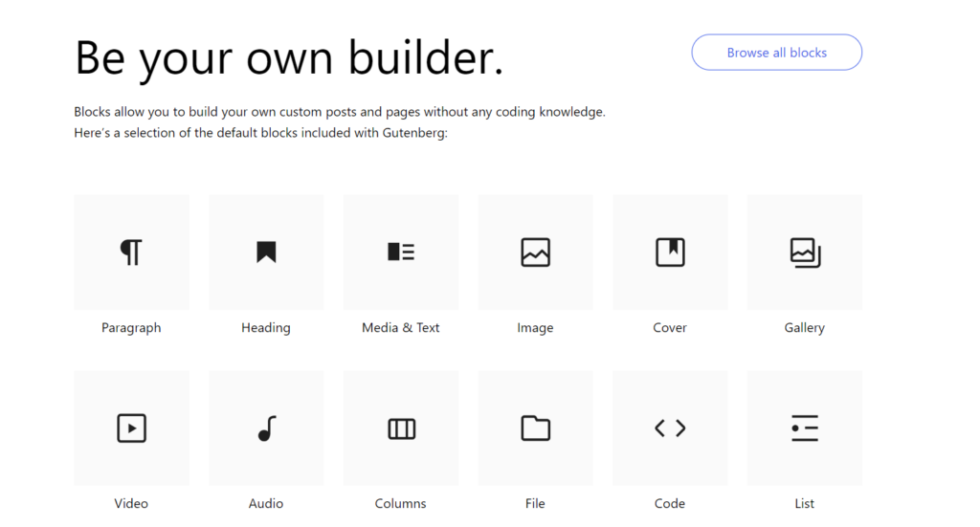The width and height of the screenshot is (980, 527).
Task: Open the File block folder icon
Action: point(536,428)
